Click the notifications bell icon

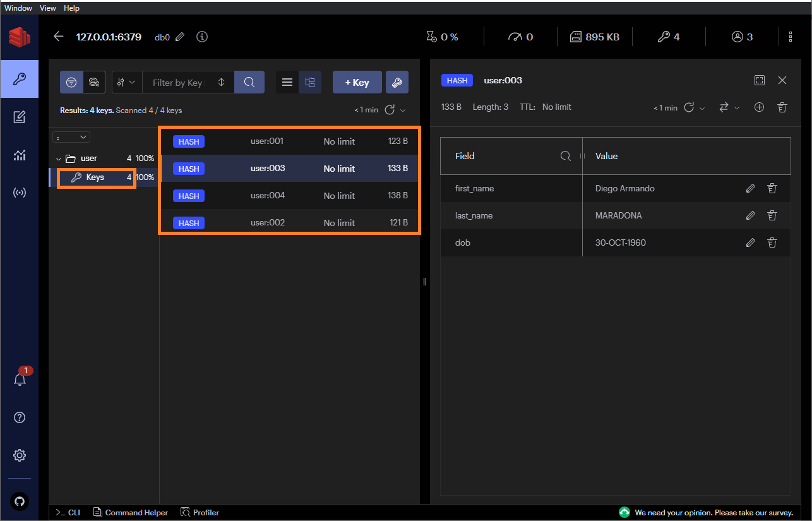point(20,380)
